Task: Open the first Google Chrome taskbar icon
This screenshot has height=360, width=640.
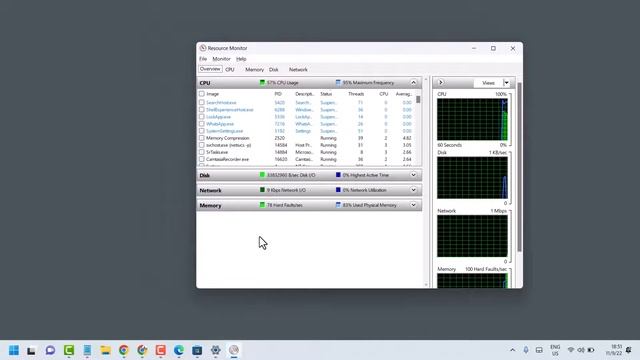Action: tap(124, 350)
